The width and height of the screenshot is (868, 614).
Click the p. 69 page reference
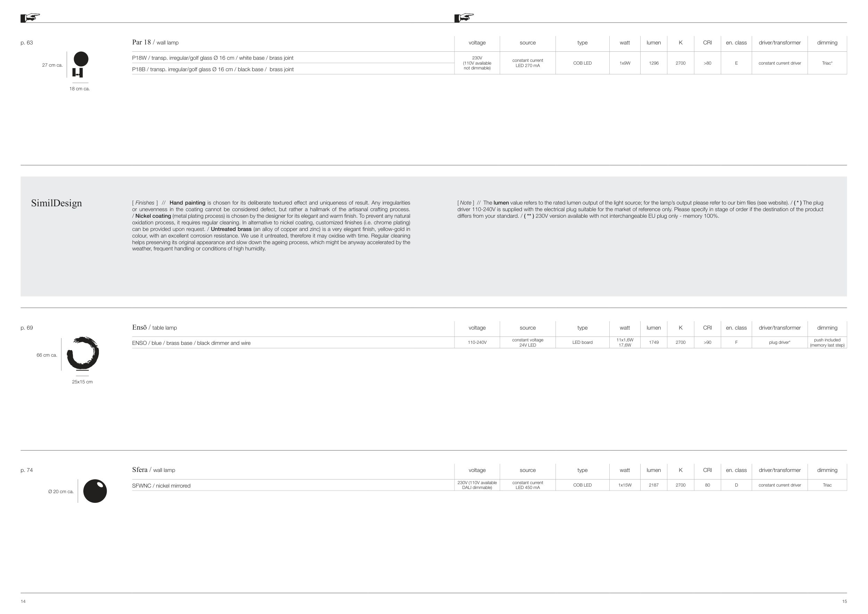pyautogui.click(x=26, y=327)
